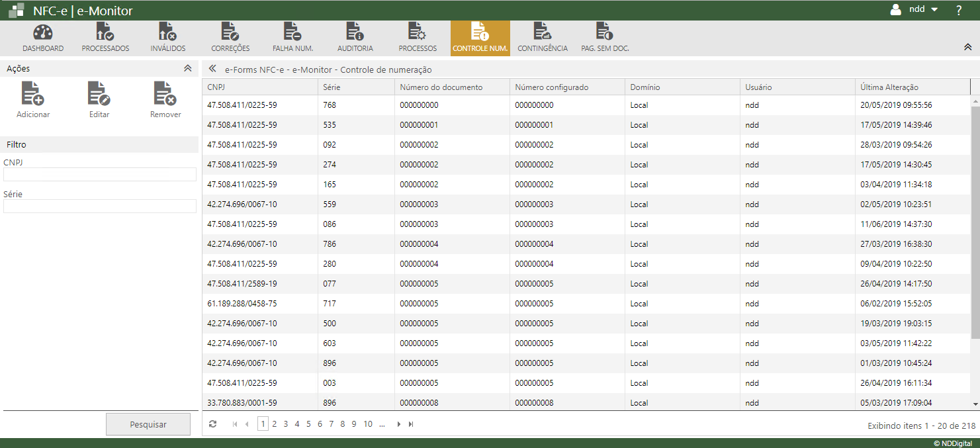The image size is (980, 448).
Task: Switch to the Contingência tab
Action: tap(542, 38)
